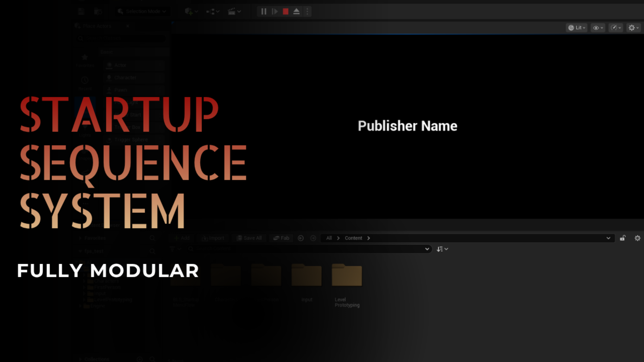Open Fab from the Content Browser
The image size is (644, 362).
pyautogui.click(x=281, y=238)
